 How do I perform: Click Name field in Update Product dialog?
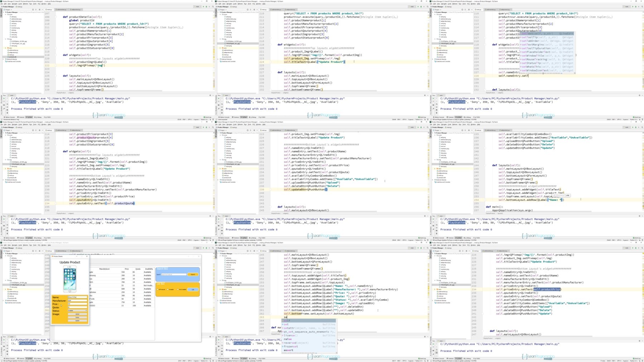(x=77, y=297)
